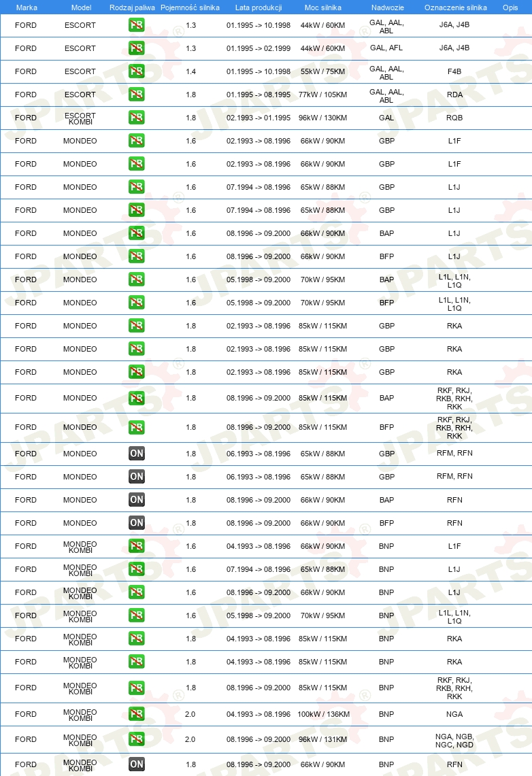
Task: Click the Moc silnika column header
Action: pyautogui.click(x=322, y=7)
